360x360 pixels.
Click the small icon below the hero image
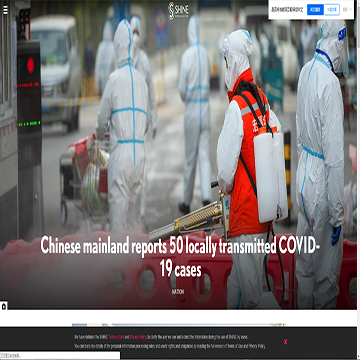(4, 306)
